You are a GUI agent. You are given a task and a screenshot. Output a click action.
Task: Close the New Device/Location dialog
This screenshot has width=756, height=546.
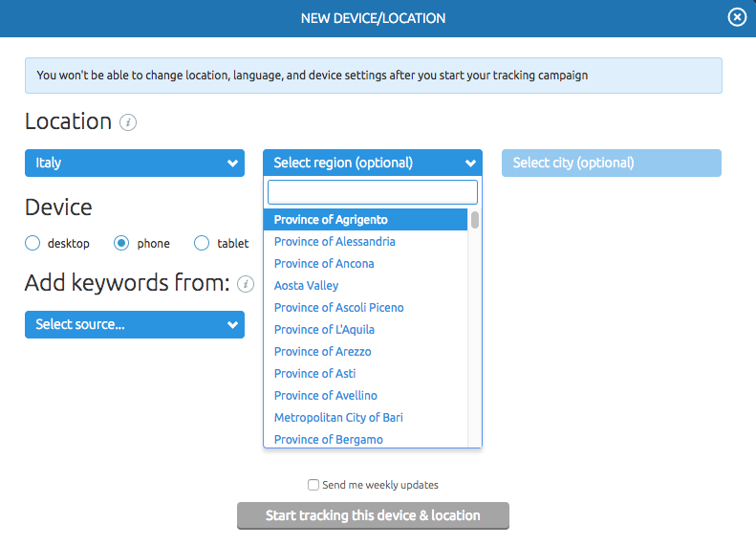tap(737, 17)
